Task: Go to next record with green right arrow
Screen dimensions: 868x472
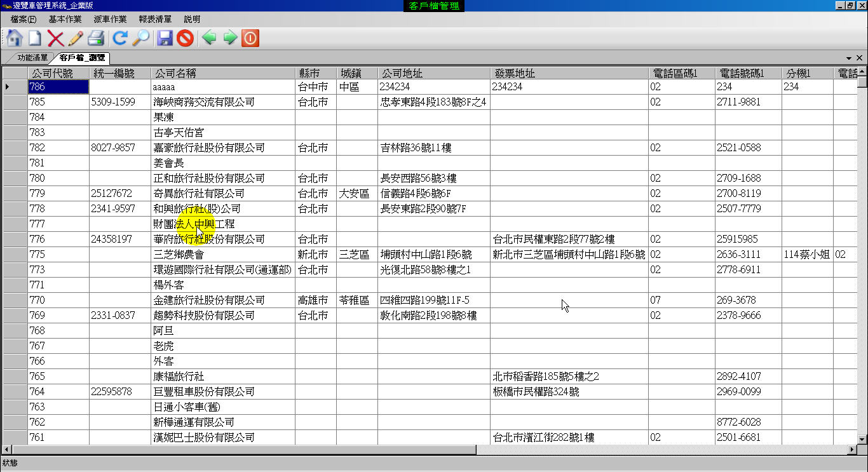Action: pos(230,38)
